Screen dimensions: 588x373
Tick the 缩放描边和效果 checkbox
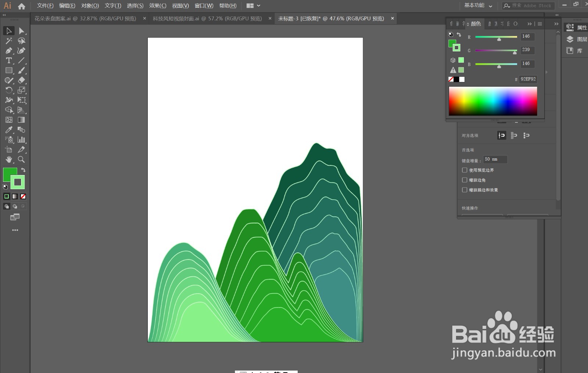point(465,190)
